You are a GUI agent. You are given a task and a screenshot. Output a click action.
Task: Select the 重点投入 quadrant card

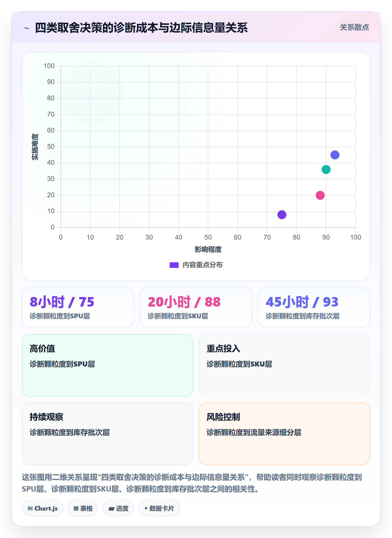(284, 365)
